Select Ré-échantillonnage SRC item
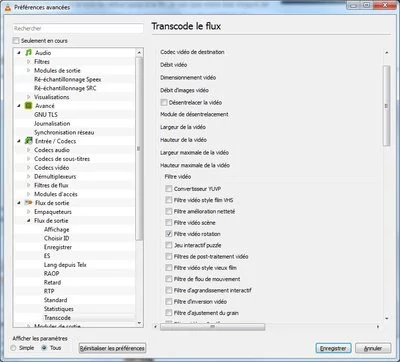The width and height of the screenshot is (400, 362). click(65, 88)
